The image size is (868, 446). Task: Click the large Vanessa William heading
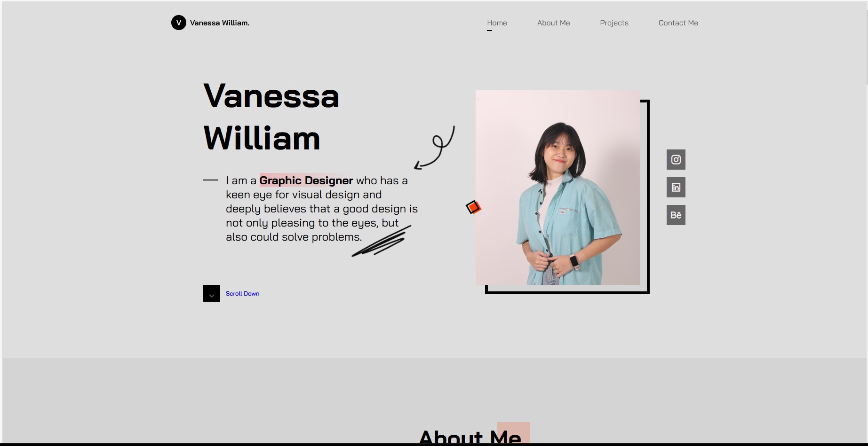[271, 117]
